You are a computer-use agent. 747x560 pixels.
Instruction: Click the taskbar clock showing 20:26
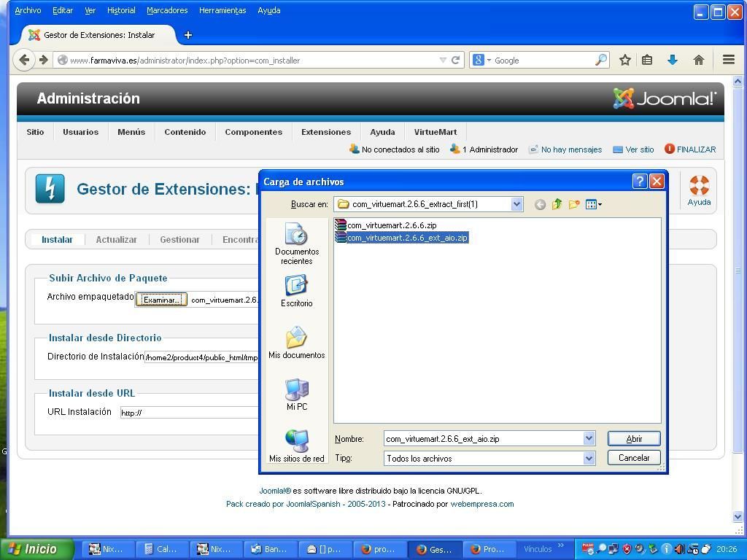(727, 549)
